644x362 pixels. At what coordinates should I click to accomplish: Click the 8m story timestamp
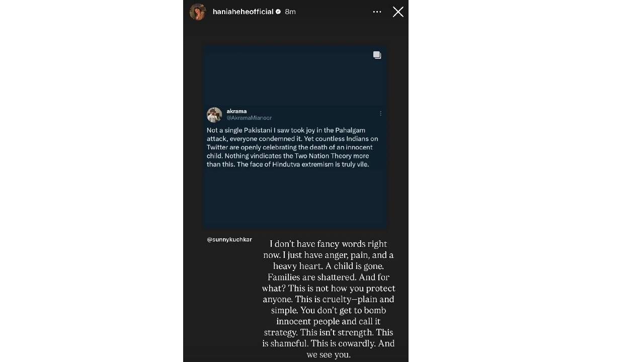290,12
